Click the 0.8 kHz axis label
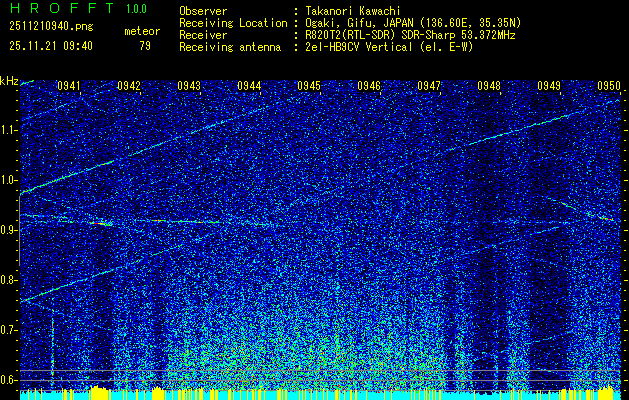Viewport: 629px width, 400px height. point(9,280)
